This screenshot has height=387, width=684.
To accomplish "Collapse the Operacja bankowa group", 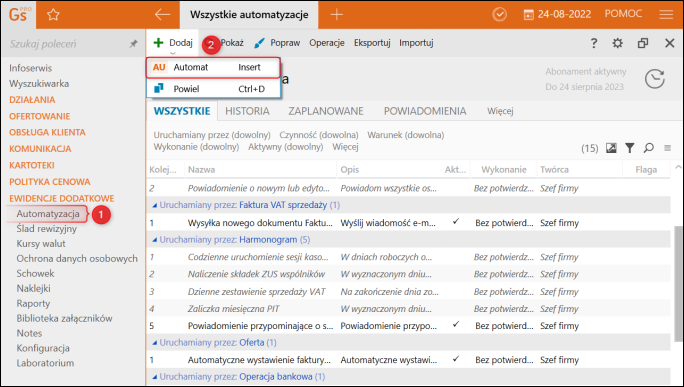I will [x=154, y=377].
